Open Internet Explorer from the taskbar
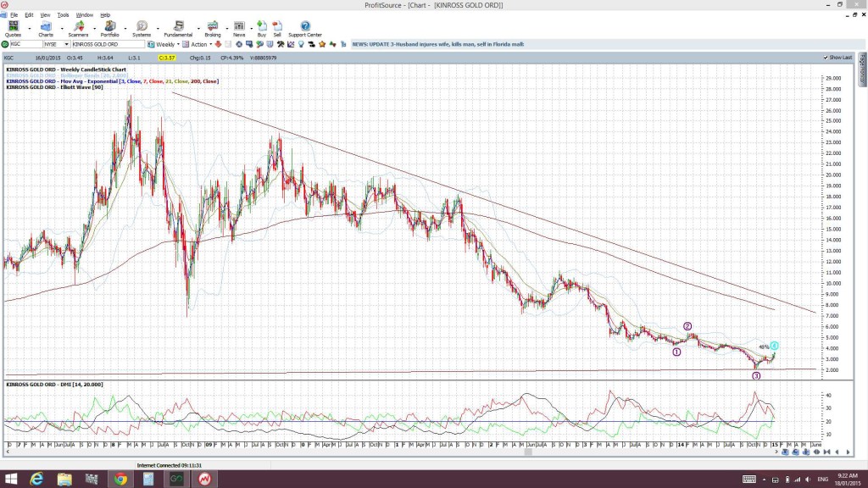The width and height of the screenshot is (868, 488). [36, 479]
